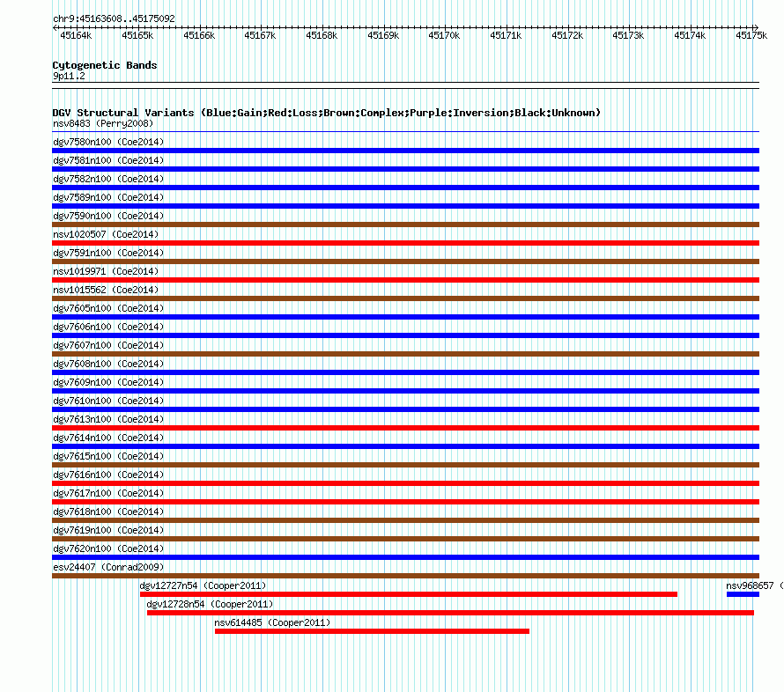Open the dgv7617n100 (Coe2014) label
784x692 pixels.
(108, 493)
